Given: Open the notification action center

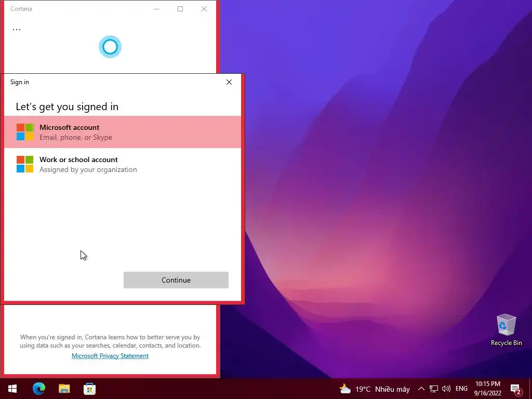Looking at the screenshot, I should point(516,389).
